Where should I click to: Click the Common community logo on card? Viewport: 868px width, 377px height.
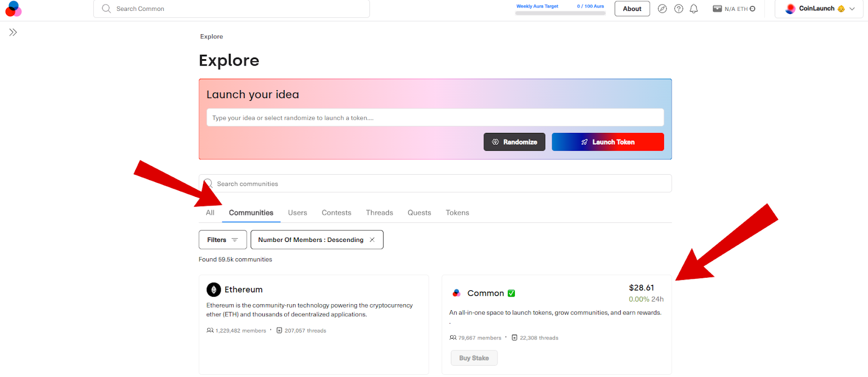[457, 293]
